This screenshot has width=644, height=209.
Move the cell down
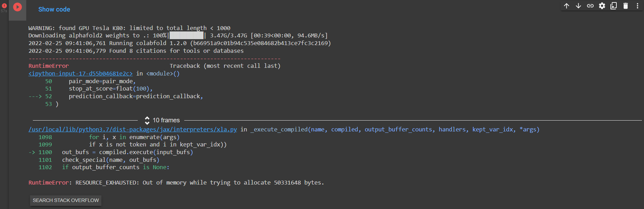coord(578,6)
